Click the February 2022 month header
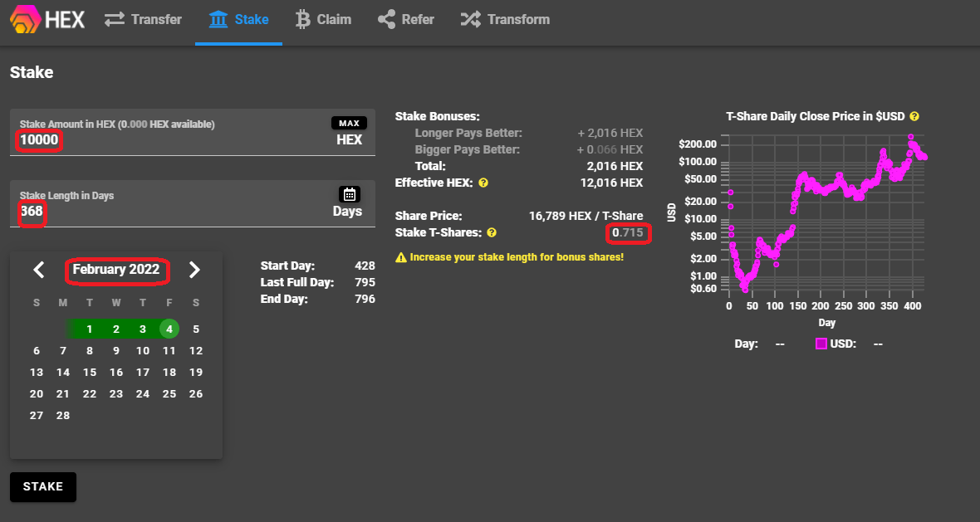This screenshot has width=980, height=522. coord(116,270)
